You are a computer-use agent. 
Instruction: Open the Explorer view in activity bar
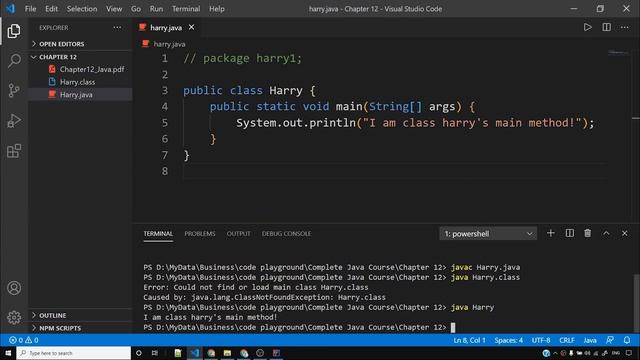coord(14,31)
